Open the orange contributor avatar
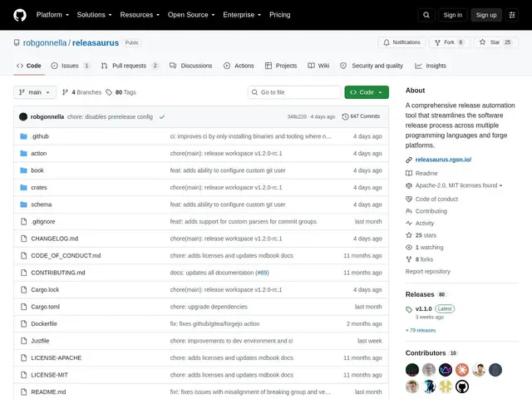Screen dimensions: 532x399 coord(462,370)
